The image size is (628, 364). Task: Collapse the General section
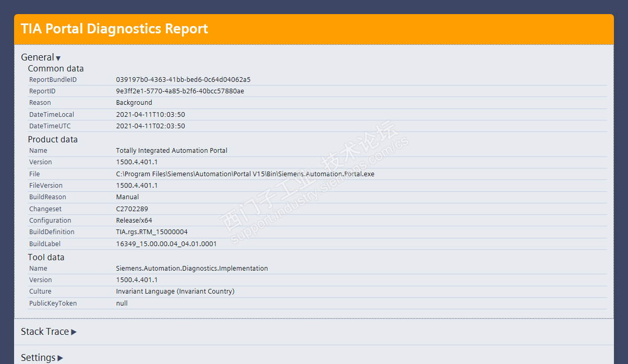pyautogui.click(x=41, y=57)
